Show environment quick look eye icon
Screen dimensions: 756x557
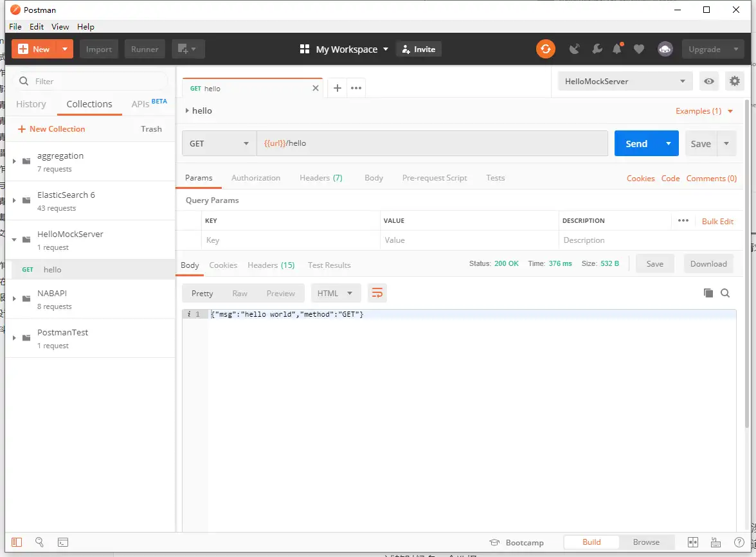(709, 82)
